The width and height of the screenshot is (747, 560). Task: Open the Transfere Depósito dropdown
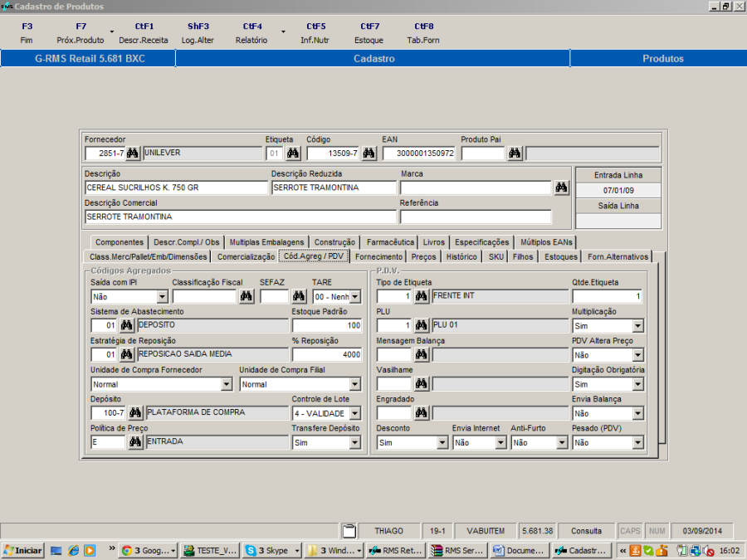(355, 443)
